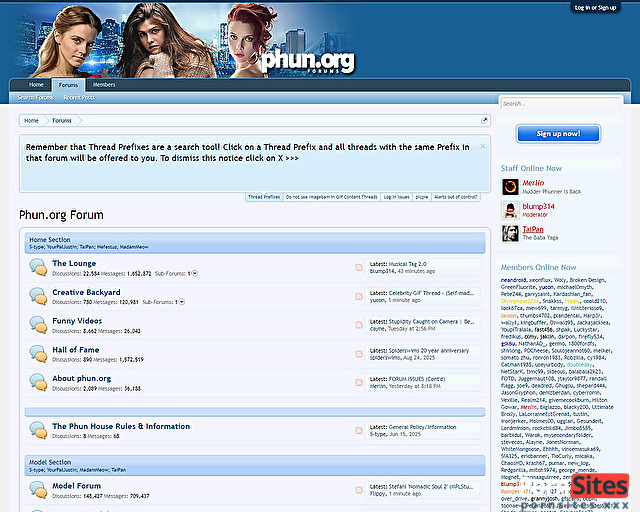Click the Sign up now! button
640x512 pixels.
[x=558, y=134]
